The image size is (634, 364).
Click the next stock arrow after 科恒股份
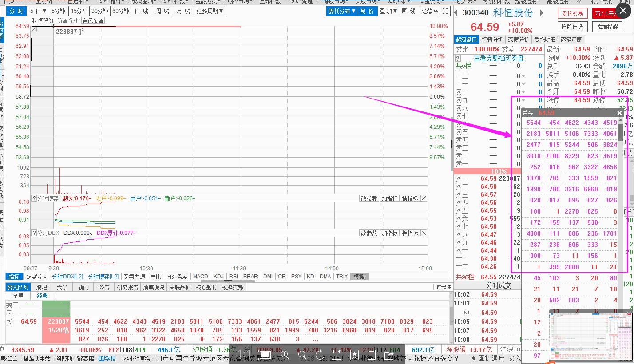[541, 13]
